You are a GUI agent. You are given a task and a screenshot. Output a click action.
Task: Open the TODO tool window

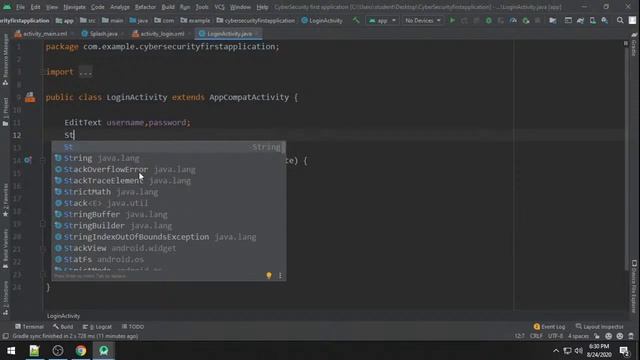point(133,327)
